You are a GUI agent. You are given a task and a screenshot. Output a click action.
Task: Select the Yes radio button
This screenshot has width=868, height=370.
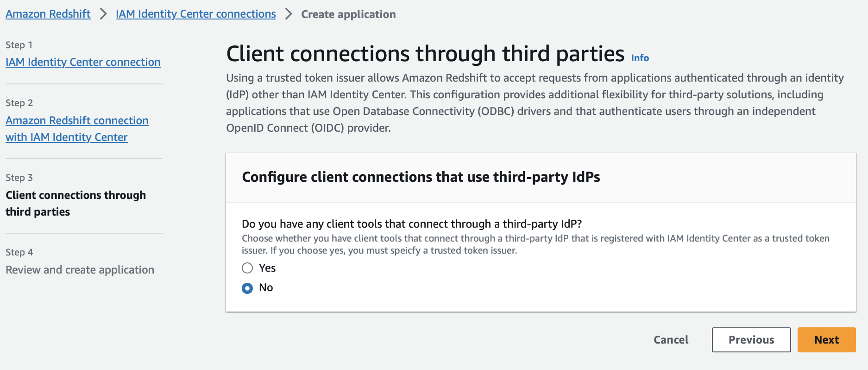(247, 268)
